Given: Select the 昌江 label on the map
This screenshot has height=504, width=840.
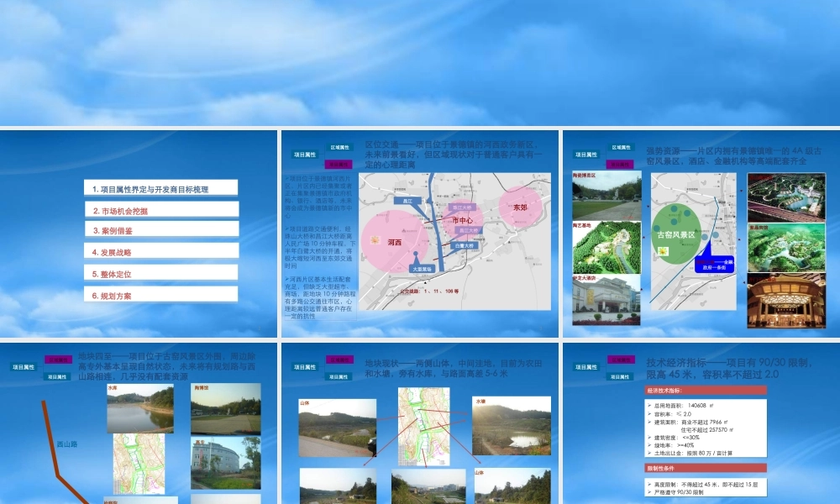Looking at the screenshot, I should (x=407, y=201).
